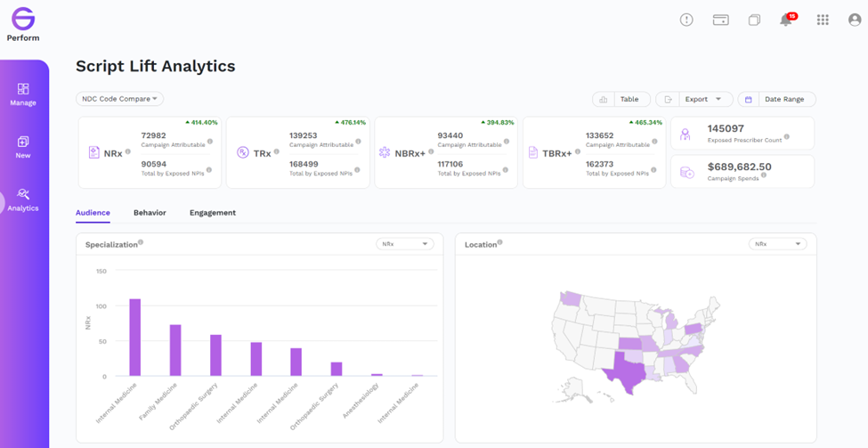868x448 pixels.
Task: Click the user profile avatar icon
Action: point(855,20)
